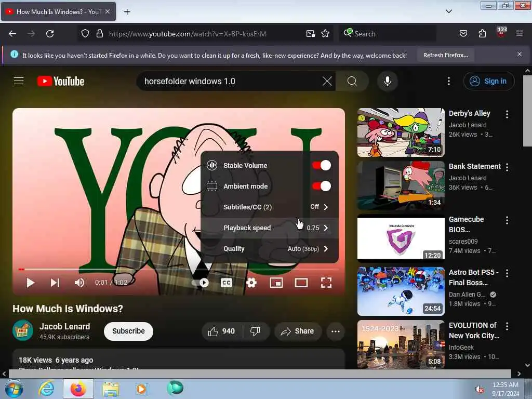The image size is (532, 399).
Task: Expand the chevron next to 0.75 speed
Action: (326, 228)
